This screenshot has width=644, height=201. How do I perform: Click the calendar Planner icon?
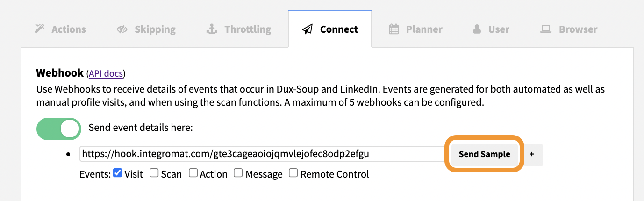click(394, 29)
